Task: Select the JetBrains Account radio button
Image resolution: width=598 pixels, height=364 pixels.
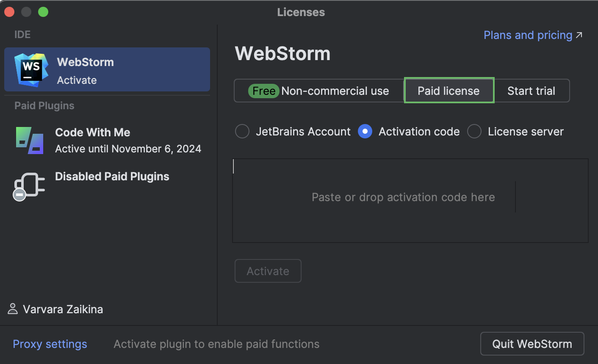Action: click(x=242, y=131)
